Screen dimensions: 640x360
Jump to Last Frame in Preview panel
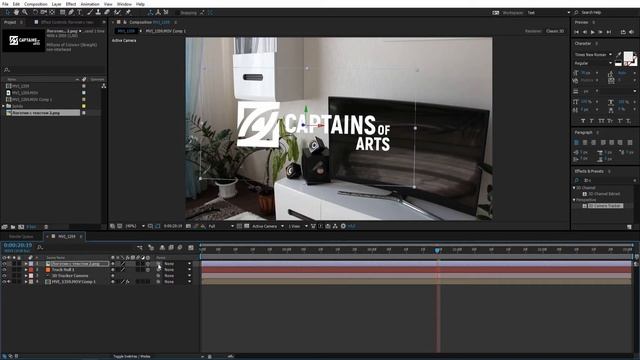tap(609, 32)
